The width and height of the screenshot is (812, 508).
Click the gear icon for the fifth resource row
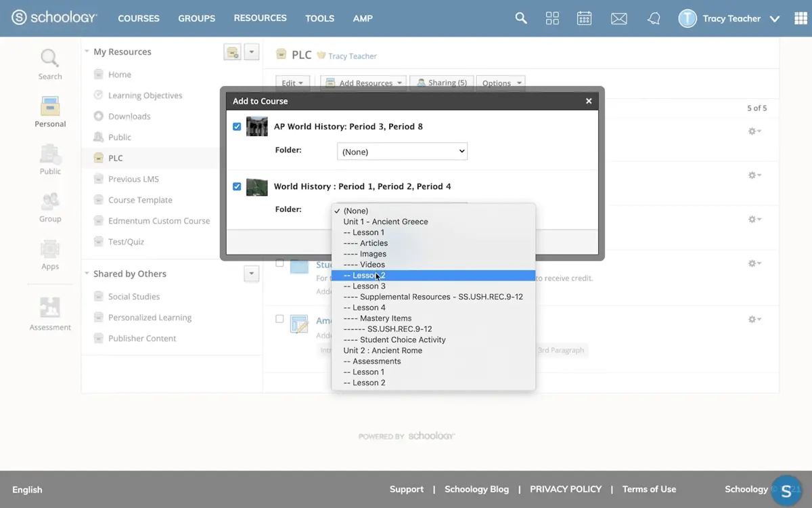pyautogui.click(x=754, y=318)
